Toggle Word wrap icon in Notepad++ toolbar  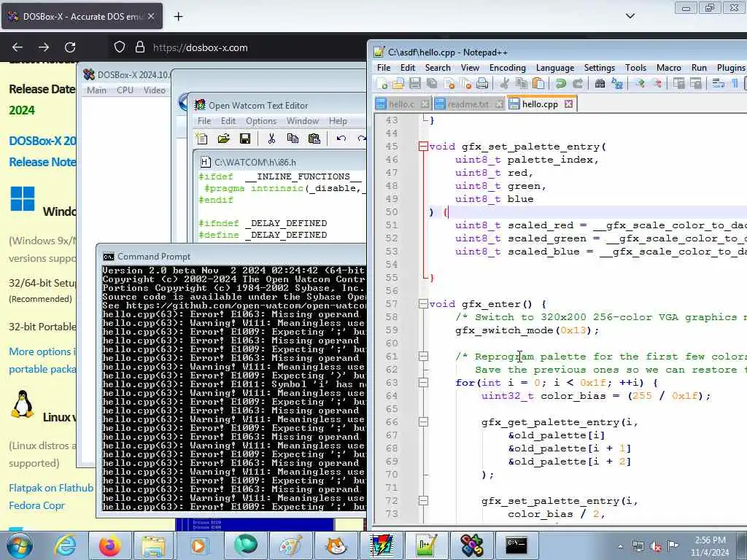click(718, 84)
